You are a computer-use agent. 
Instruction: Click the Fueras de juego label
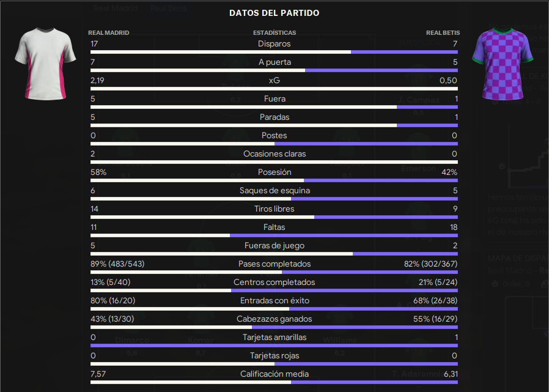pyautogui.click(x=274, y=246)
